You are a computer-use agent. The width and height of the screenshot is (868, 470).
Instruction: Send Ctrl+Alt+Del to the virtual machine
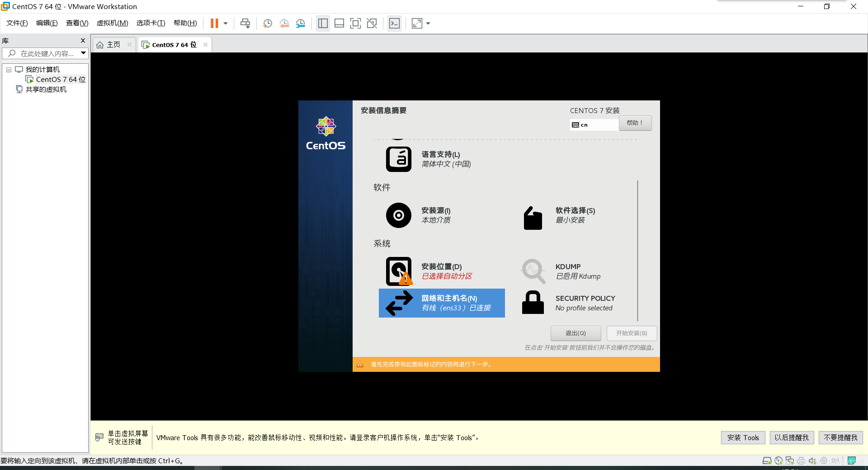click(245, 23)
